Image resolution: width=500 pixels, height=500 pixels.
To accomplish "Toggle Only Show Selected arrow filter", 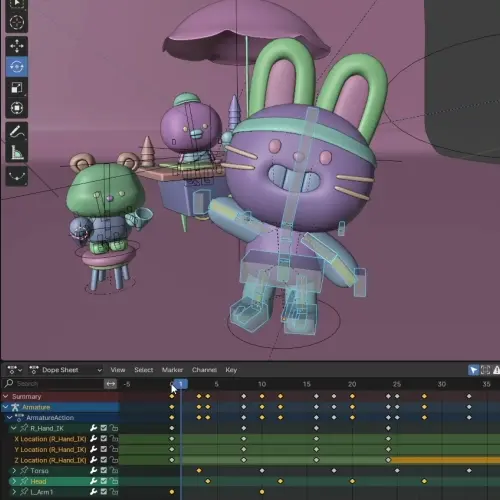I will coord(474,370).
